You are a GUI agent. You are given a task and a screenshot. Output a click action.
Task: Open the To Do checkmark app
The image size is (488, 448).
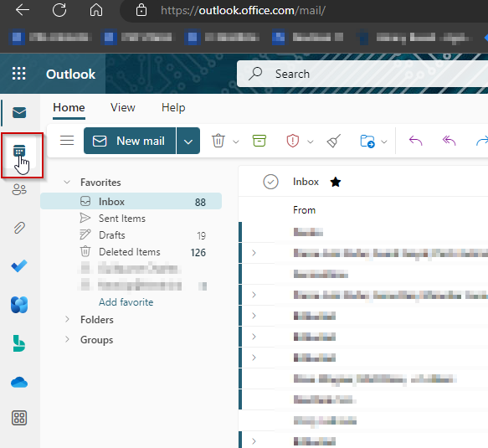tap(19, 266)
